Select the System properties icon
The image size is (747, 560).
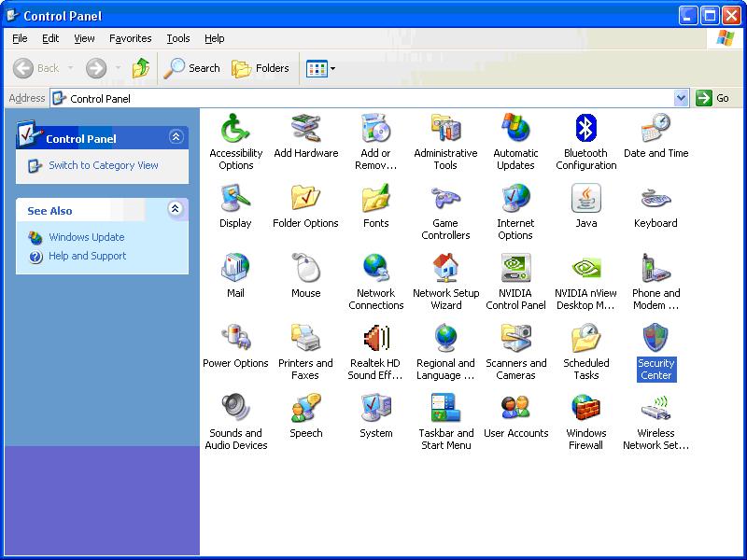(376, 415)
